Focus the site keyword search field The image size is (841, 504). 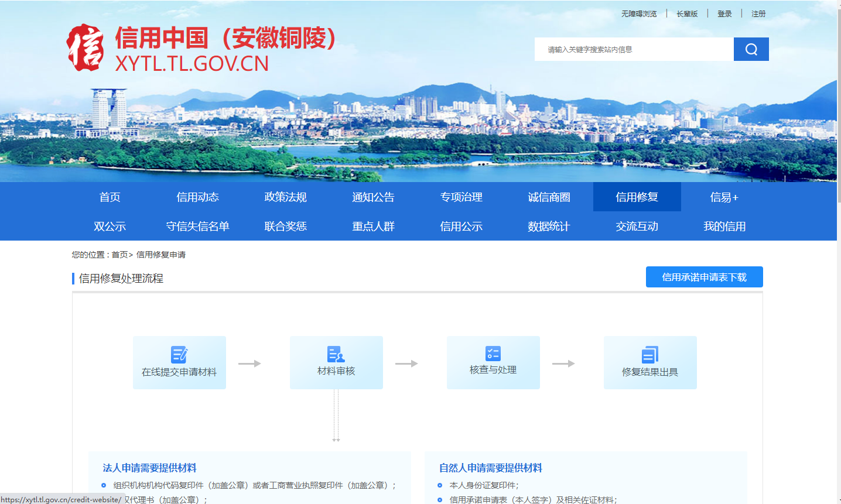click(634, 49)
